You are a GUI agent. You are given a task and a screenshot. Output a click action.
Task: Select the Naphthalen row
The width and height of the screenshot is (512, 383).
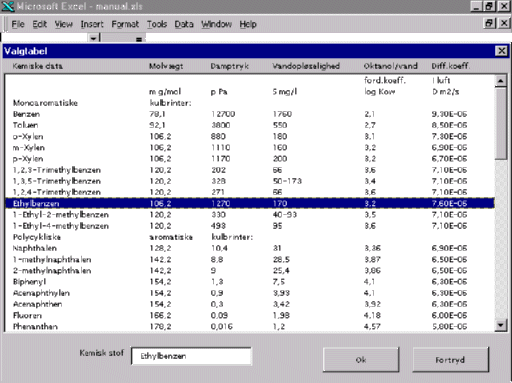coord(250,248)
